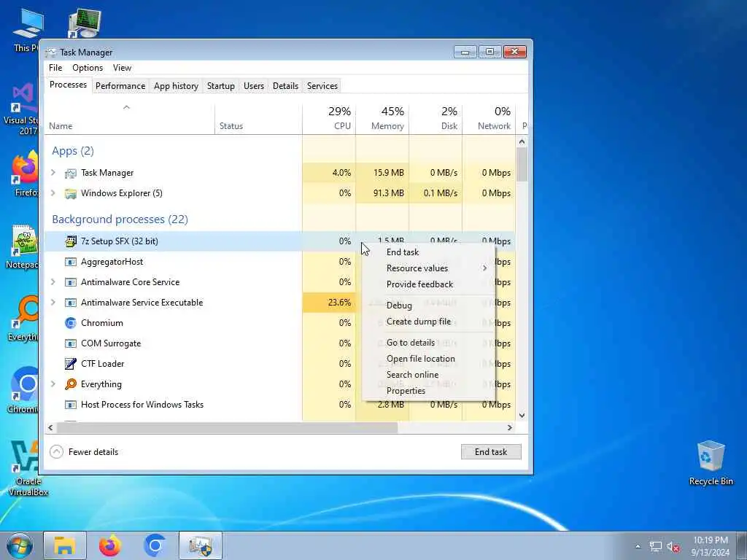The height and width of the screenshot is (560, 747).
Task: Click the Windows Explorer process icon
Action: tap(71, 194)
